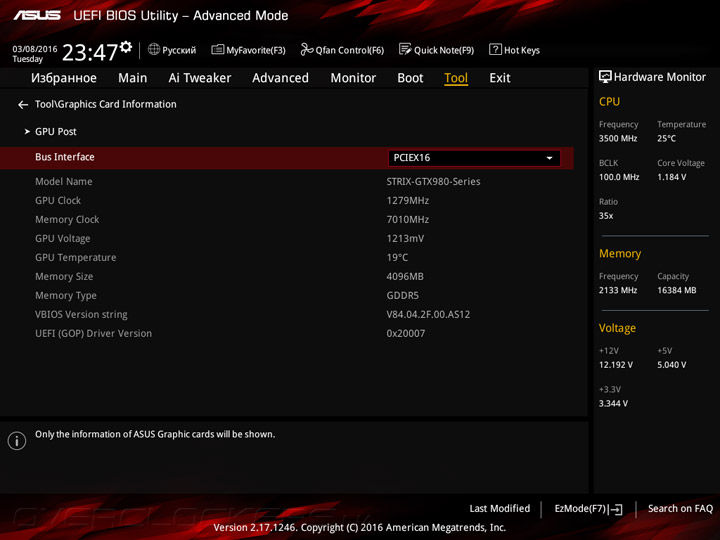Click the MyFavorite list icon
The image size is (720, 540).
pos(218,49)
